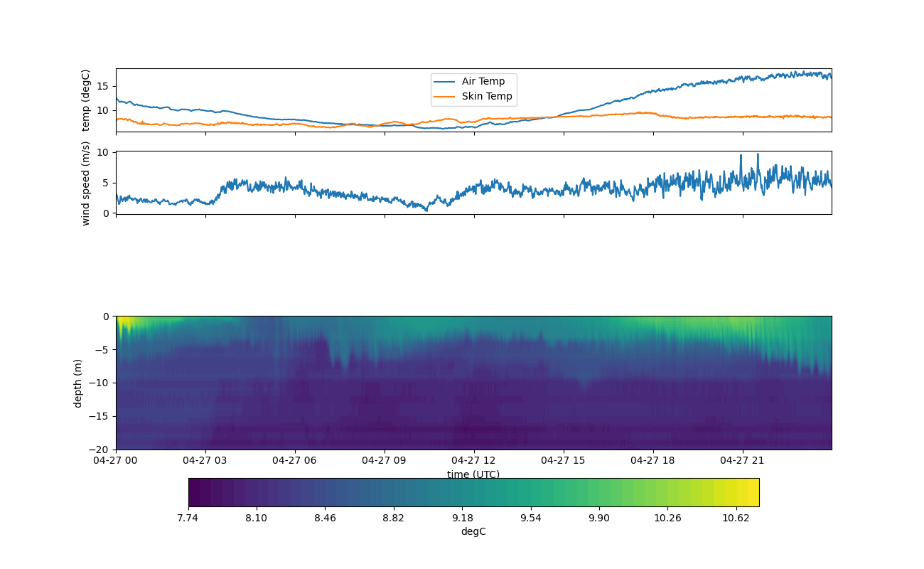This screenshot has height=569, width=924.
Task: Click the tallest wind speed peak
Action: [x=758, y=155]
